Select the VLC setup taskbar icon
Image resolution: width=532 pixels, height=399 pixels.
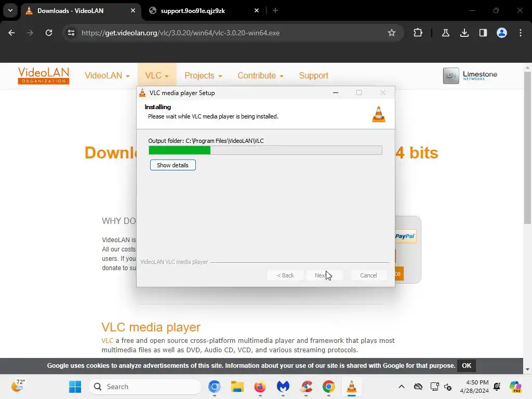pos(352,387)
